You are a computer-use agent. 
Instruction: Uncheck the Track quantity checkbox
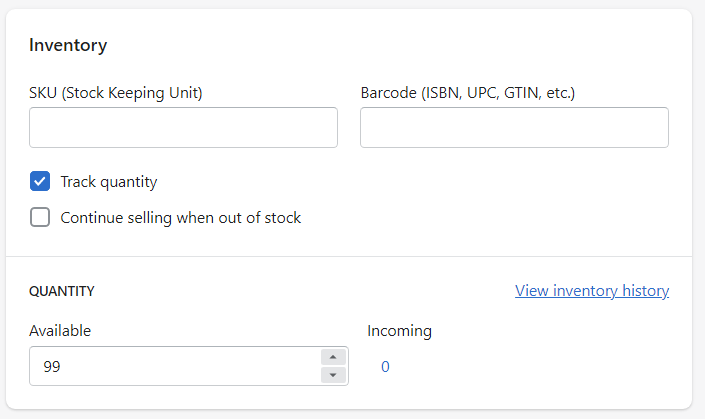(x=40, y=181)
